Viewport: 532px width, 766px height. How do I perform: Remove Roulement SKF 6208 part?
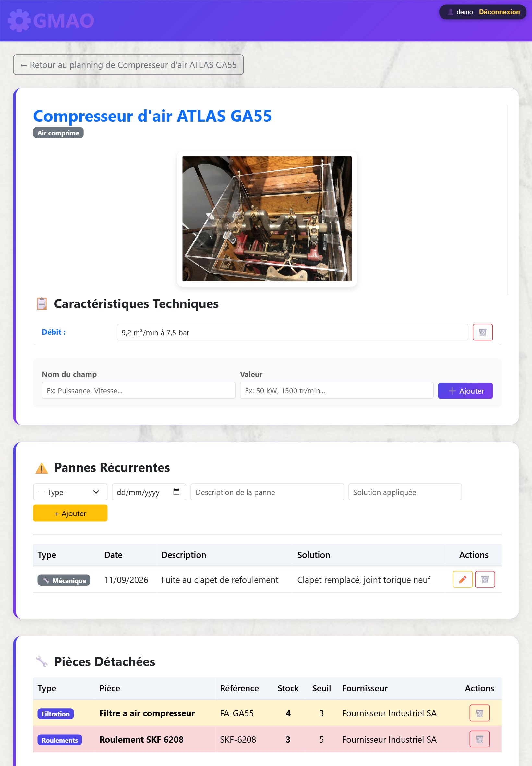(479, 739)
